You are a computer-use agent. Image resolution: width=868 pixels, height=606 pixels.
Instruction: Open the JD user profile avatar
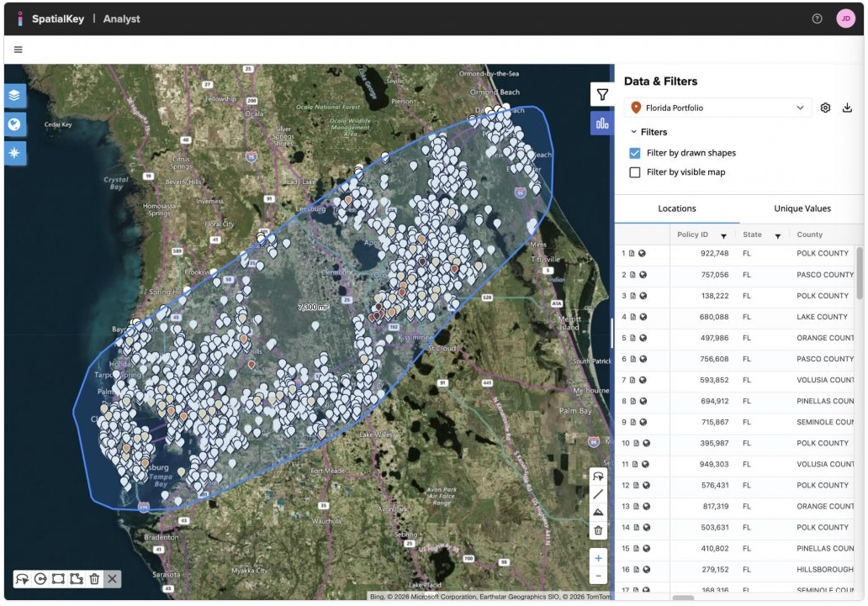click(x=845, y=18)
